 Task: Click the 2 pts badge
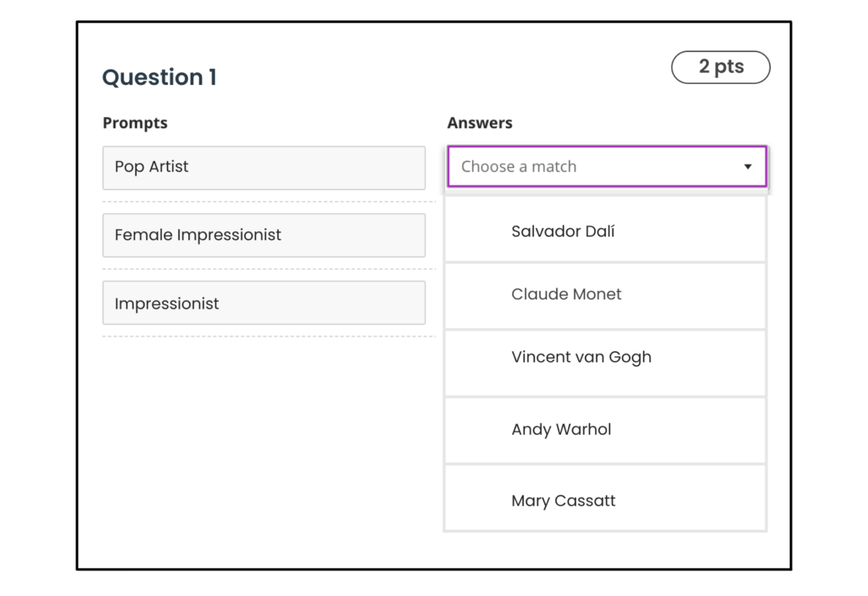[721, 68]
